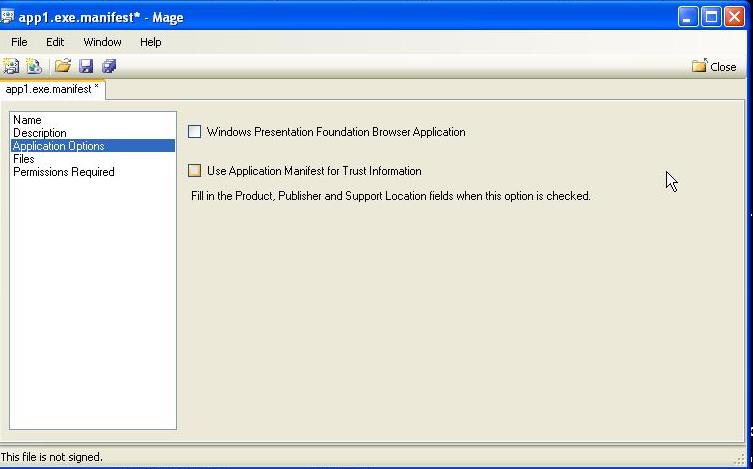Image resolution: width=753 pixels, height=469 pixels.
Task: Click the Save floppy disk icon
Action: click(86, 66)
